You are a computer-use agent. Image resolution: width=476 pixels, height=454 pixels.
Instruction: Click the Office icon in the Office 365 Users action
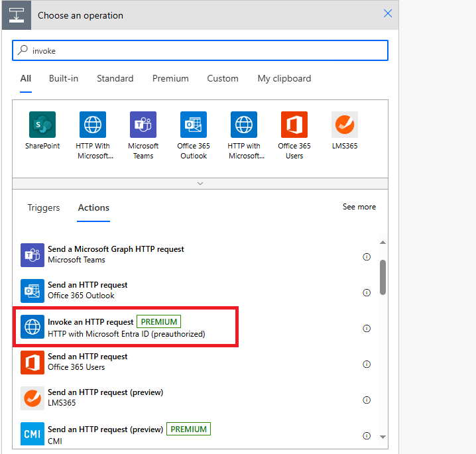[x=32, y=363]
